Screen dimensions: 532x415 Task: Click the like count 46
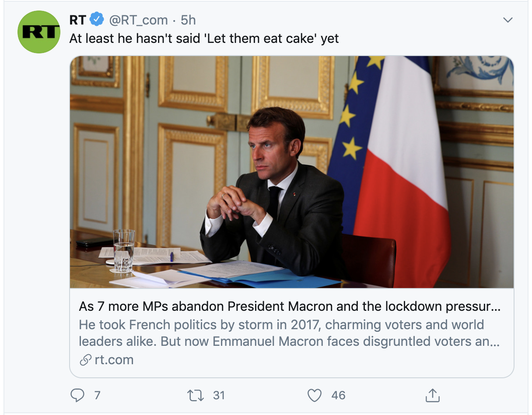click(x=338, y=395)
